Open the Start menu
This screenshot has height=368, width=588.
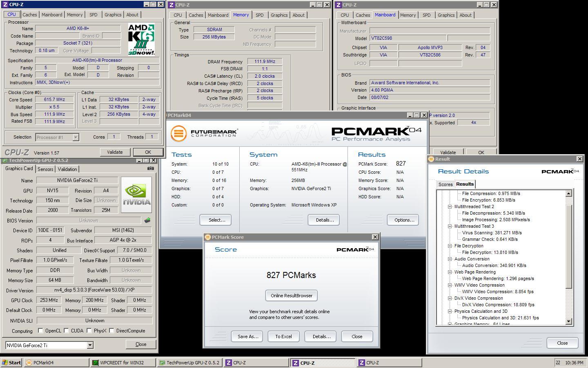11,363
